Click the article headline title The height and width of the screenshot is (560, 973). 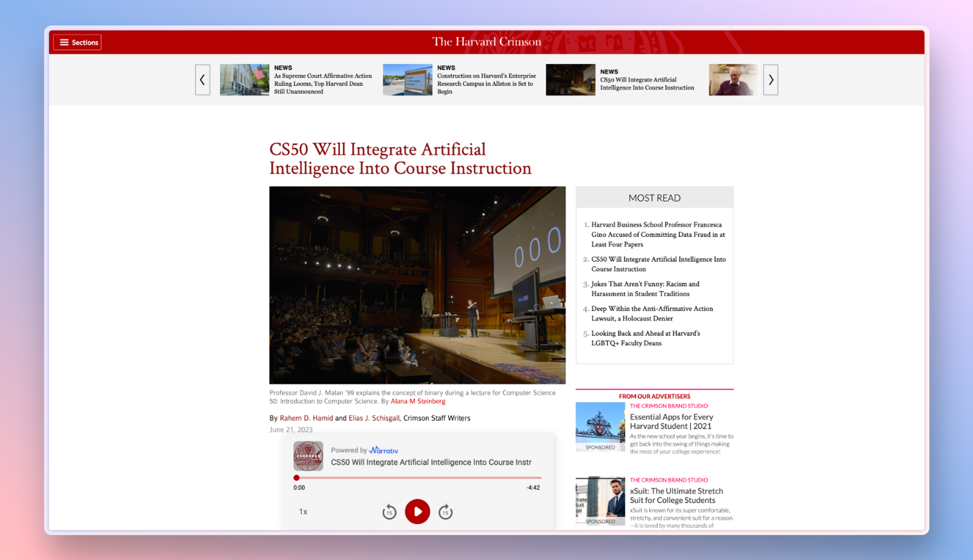point(400,159)
